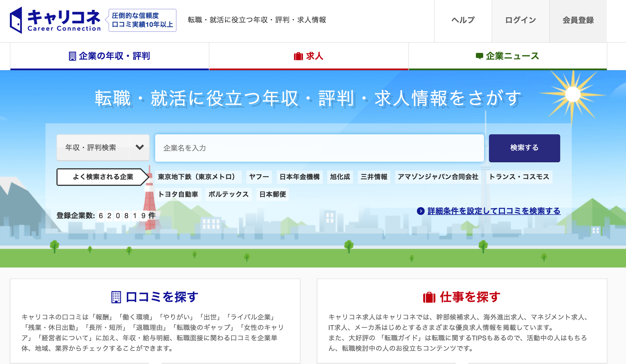Screen dimensions: 626x364
Task: Click the building icon next to 口コミを探す
Action: (116, 297)
